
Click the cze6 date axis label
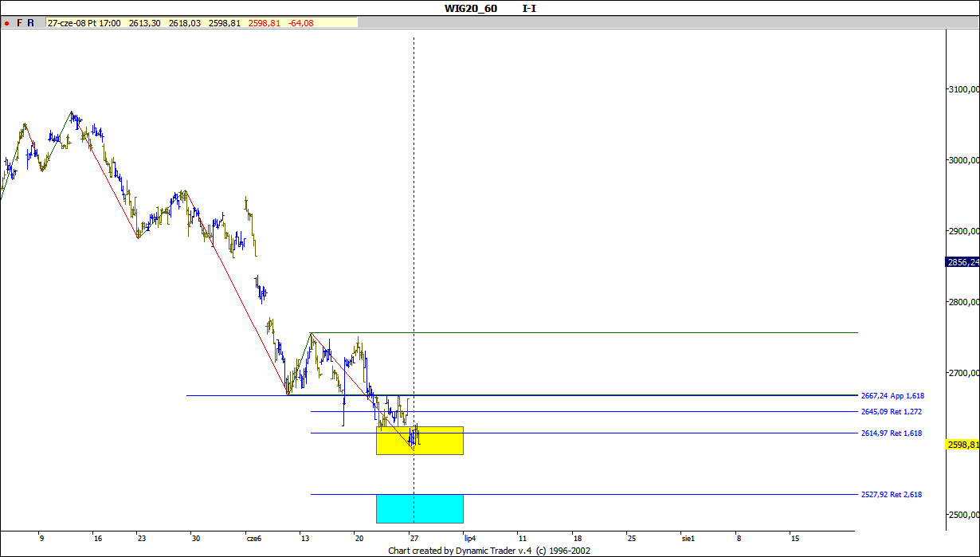pyautogui.click(x=253, y=539)
